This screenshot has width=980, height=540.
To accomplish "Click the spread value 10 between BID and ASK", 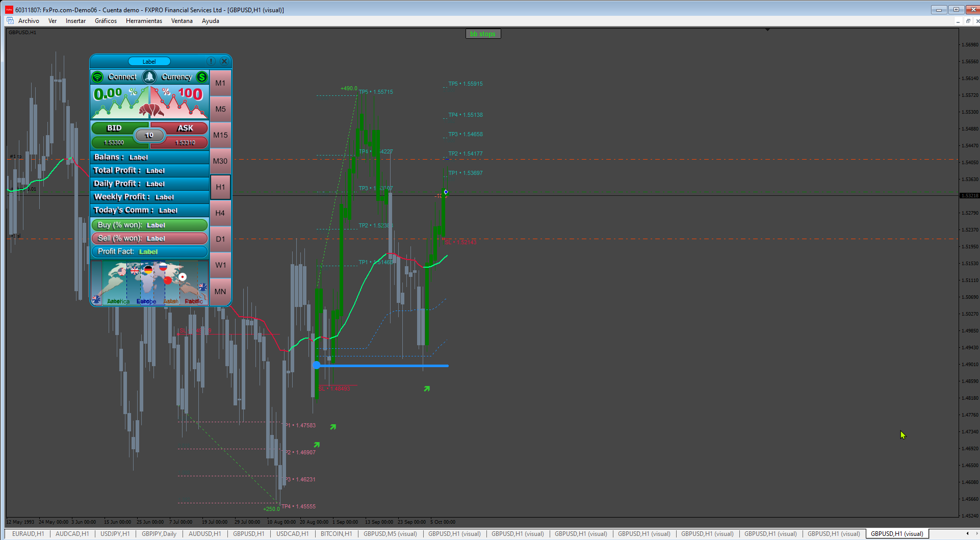I will tap(149, 135).
